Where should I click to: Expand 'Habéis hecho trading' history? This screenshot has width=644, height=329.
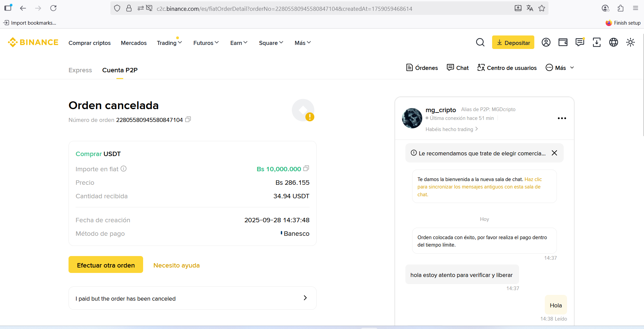point(452,129)
